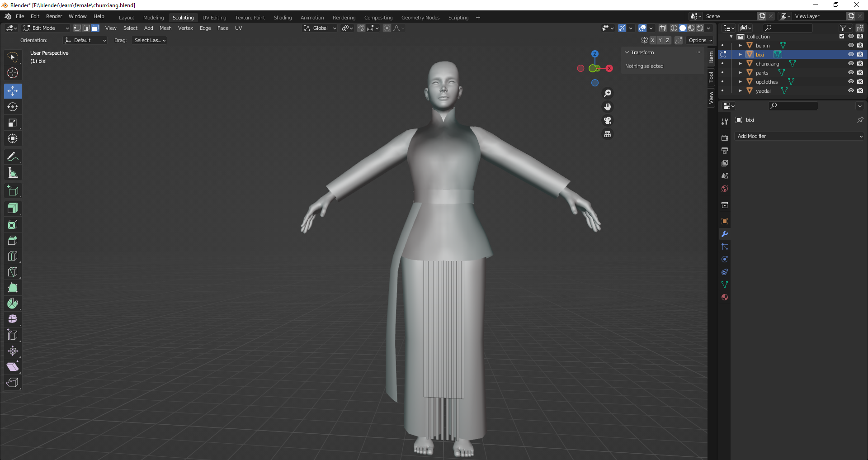Screen dimensions: 868x460
Task: Choose the Edge Slide tool
Action: [x=13, y=335]
